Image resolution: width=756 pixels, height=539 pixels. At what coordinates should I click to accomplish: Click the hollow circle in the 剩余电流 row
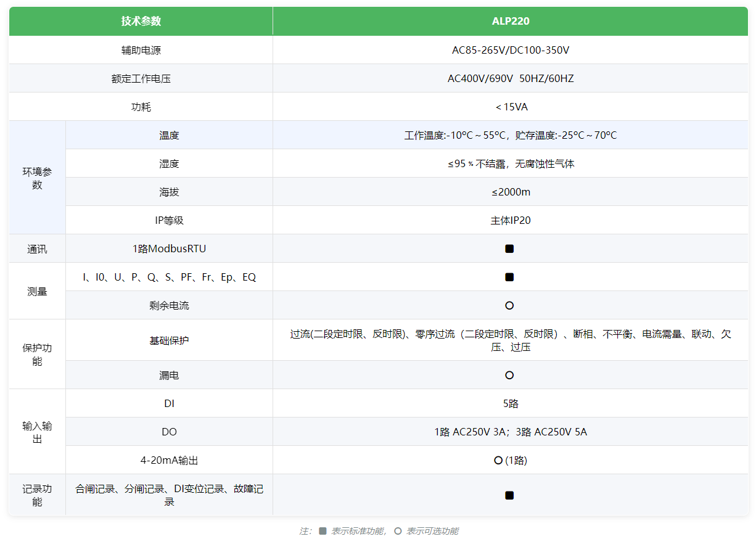click(509, 306)
